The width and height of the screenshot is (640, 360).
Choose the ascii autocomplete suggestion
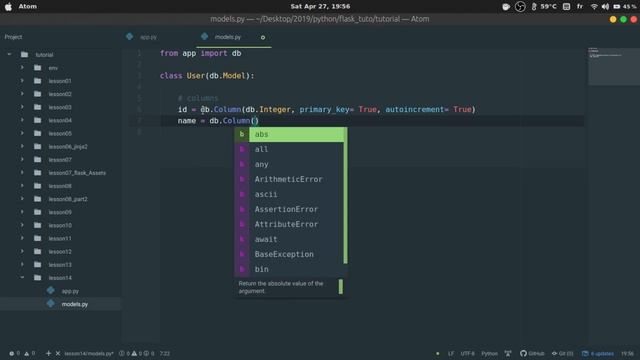click(289, 194)
